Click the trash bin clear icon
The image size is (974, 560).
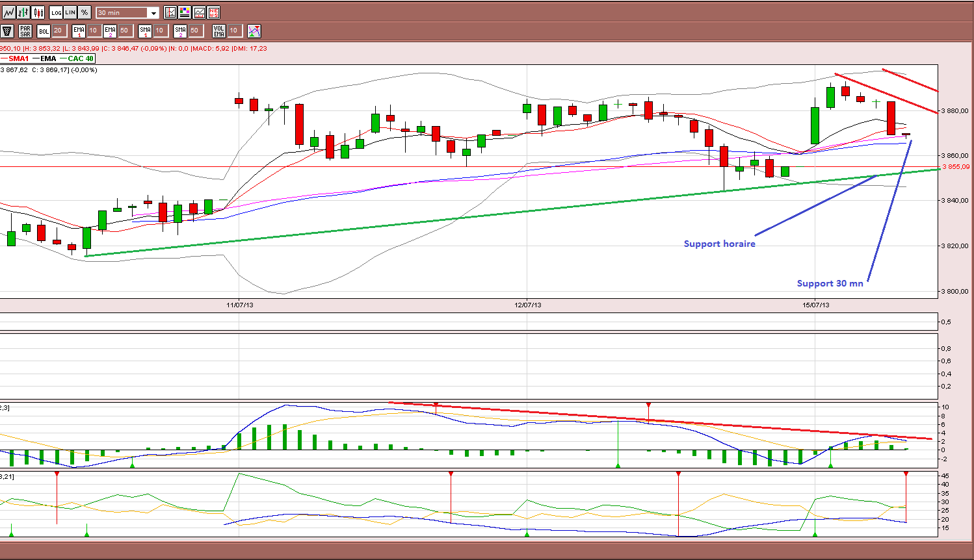click(x=7, y=31)
